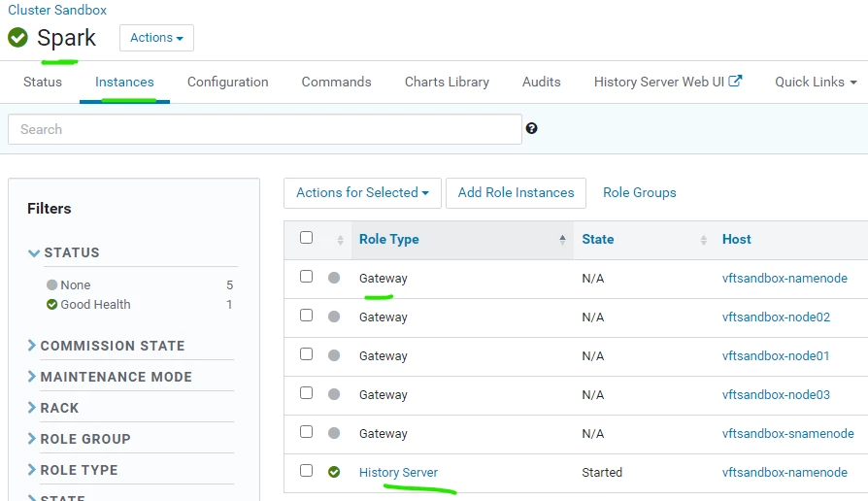The width and height of the screenshot is (868, 501).
Task: Open the Cluster Sandbox breadcrumb link
Action: (x=57, y=10)
